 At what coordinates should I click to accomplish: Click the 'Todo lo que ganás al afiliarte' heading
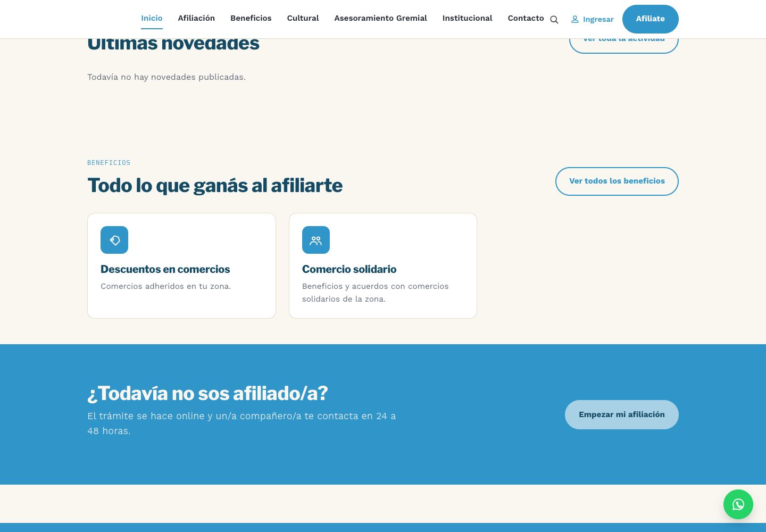coord(215,186)
